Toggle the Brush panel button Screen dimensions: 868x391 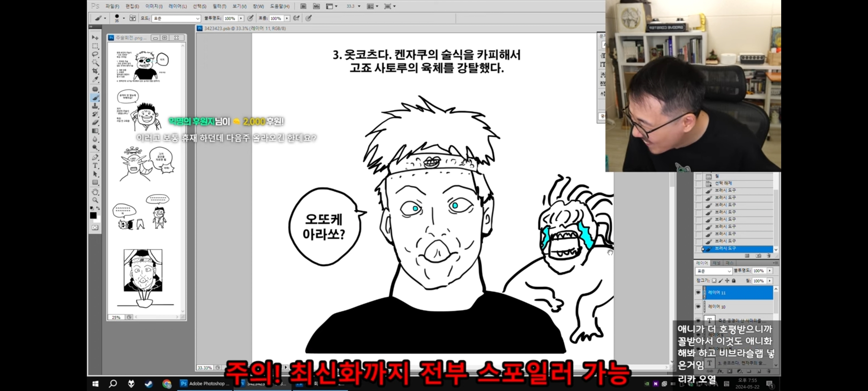coord(133,18)
